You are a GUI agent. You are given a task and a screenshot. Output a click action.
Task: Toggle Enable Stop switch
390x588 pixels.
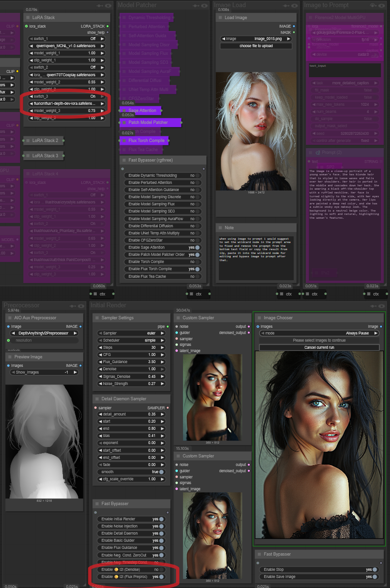375,569
